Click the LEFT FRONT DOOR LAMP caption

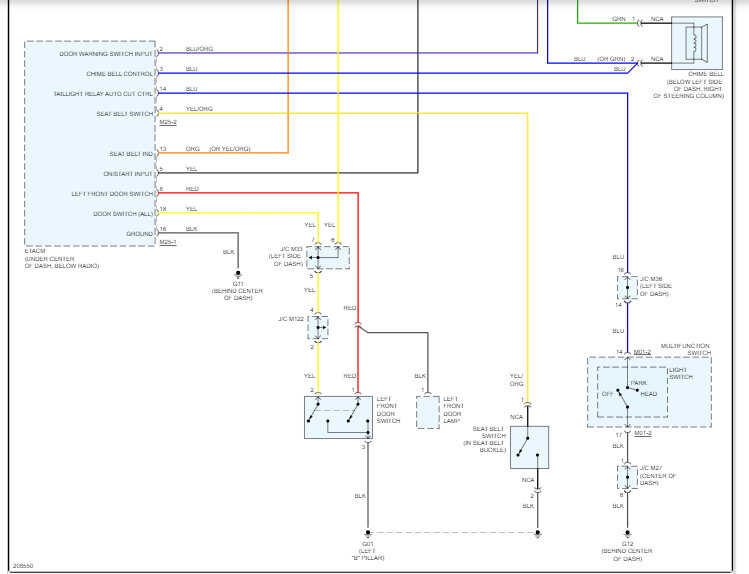coord(452,410)
